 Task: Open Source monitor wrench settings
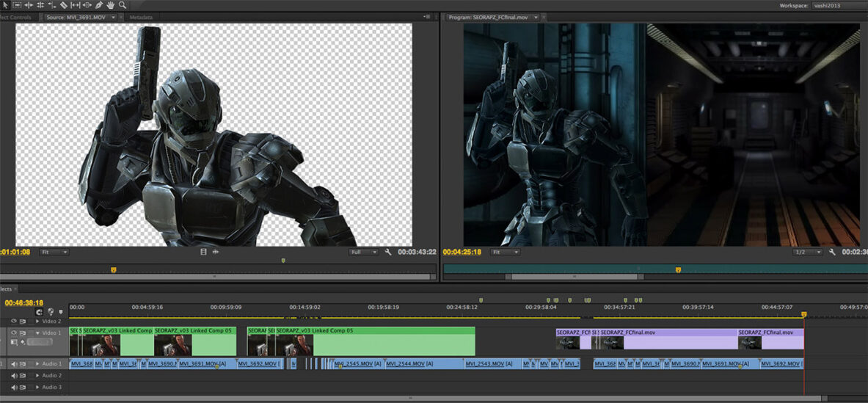coord(388,252)
